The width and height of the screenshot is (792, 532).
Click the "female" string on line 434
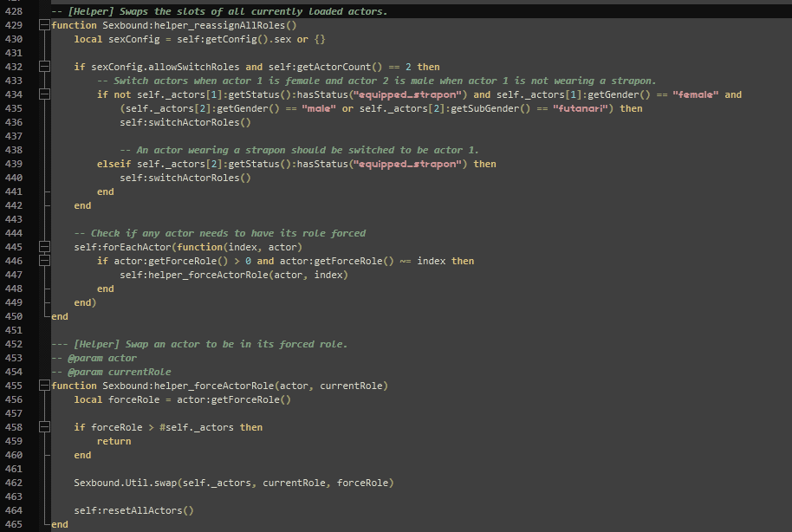pyautogui.click(x=696, y=94)
